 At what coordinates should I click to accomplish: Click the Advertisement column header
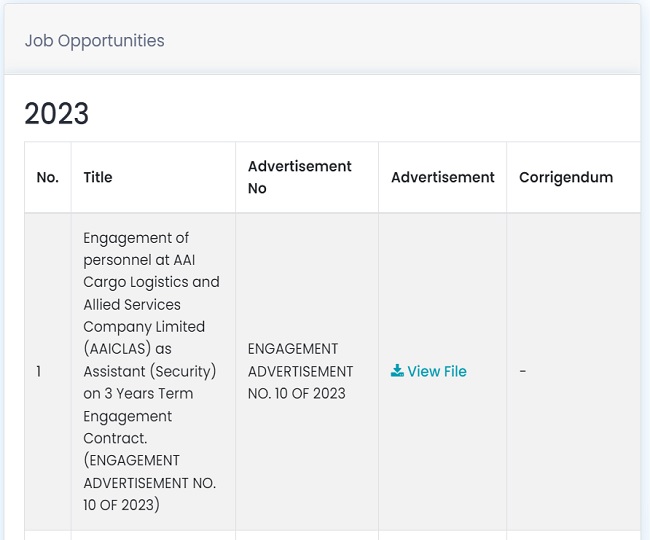pos(442,177)
